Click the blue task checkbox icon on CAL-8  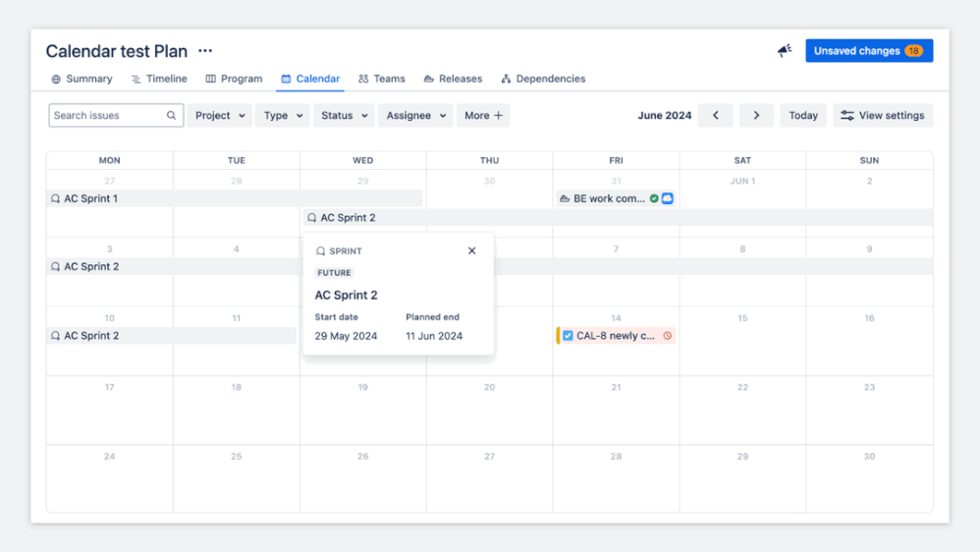[568, 336]
